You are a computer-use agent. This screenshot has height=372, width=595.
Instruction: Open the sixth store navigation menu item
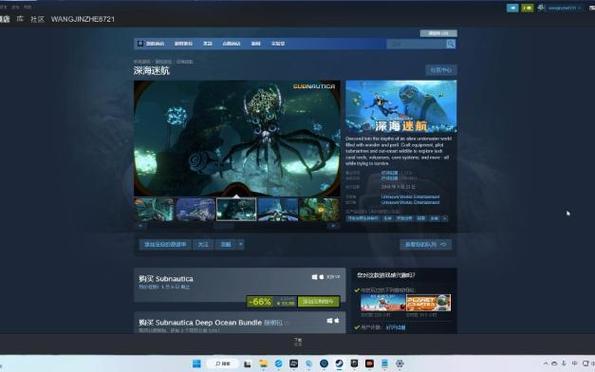coord(278,44)
